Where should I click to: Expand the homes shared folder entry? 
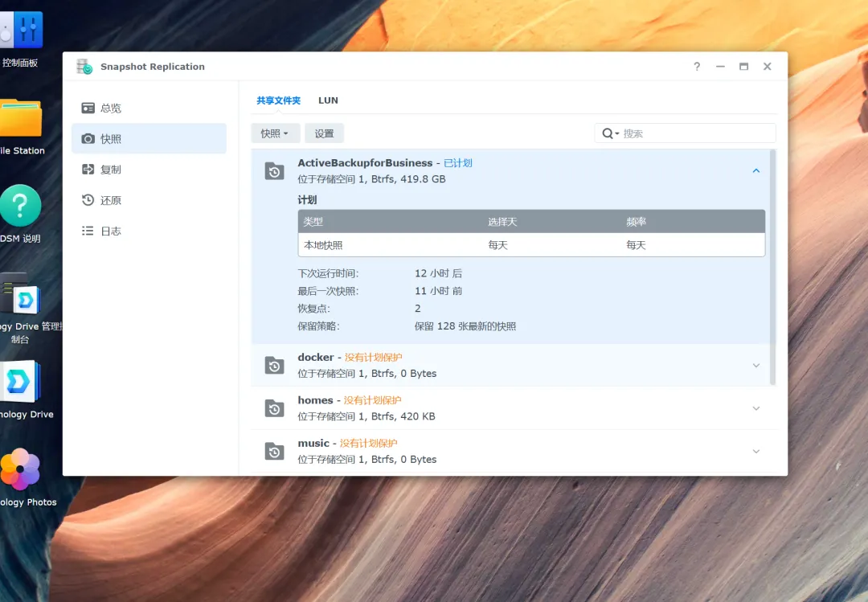click(x=755, y=408)
